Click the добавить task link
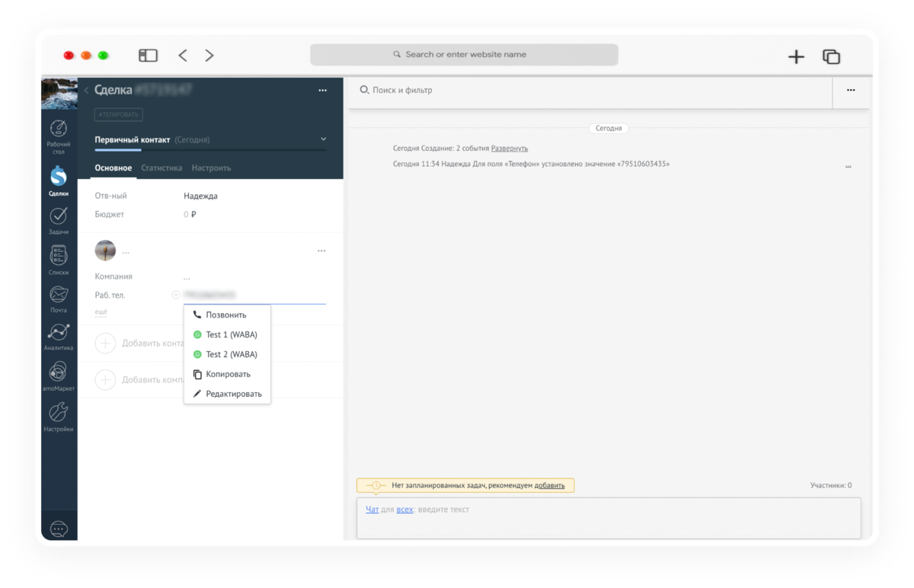914x588 pixels. (549, 485)
